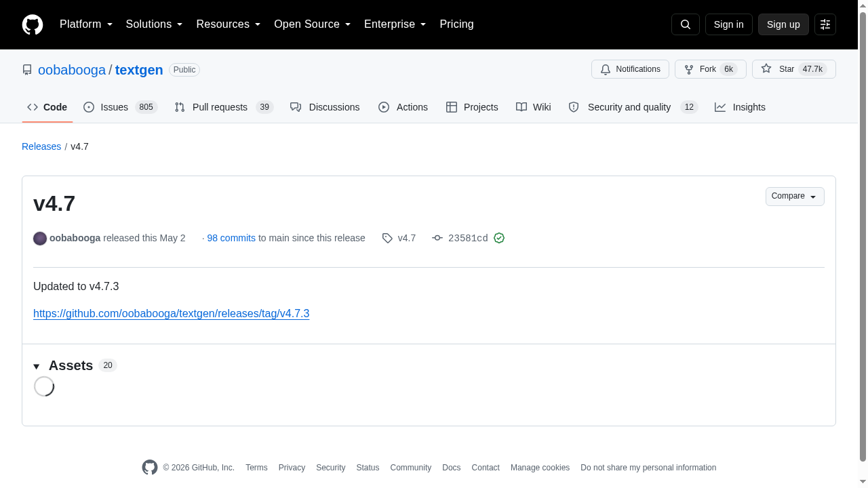The height and width of the screenshot is (488, 868).
Task: Click the Sign up button
Action: (783, 24)
